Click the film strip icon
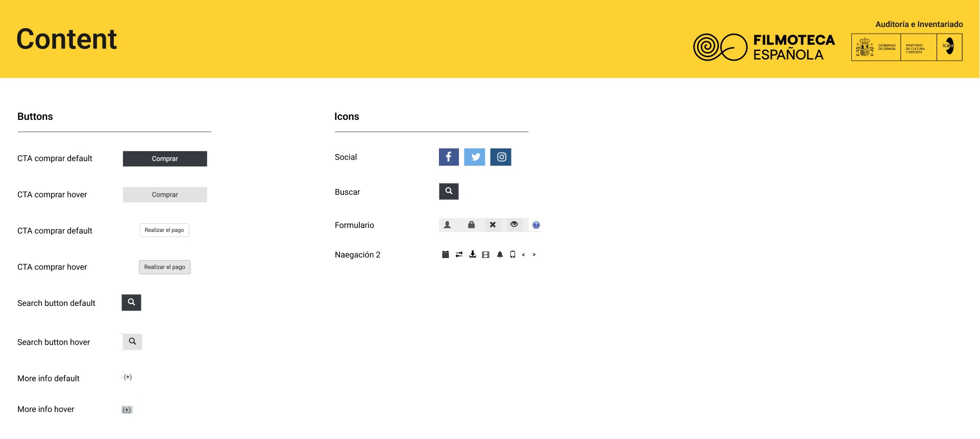The height and width of the screenshot is (439, 980). coord(485,254)
